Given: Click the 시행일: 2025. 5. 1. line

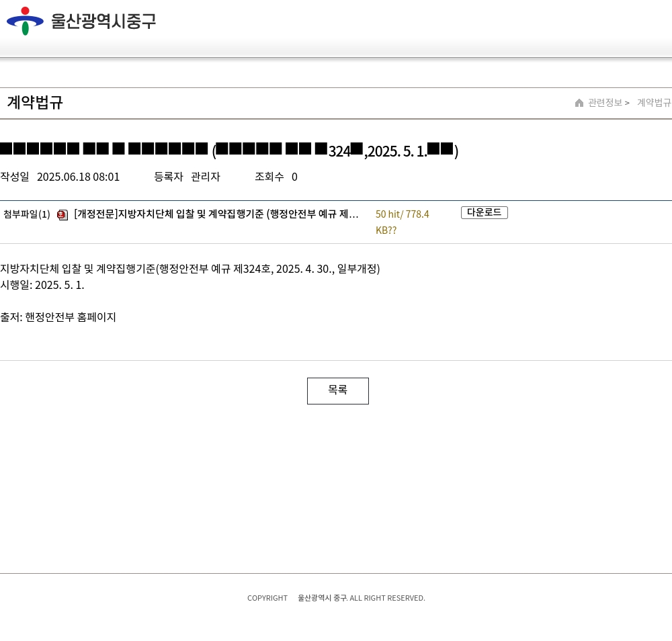Looking at the screenshot, I should tap(42, 285).
